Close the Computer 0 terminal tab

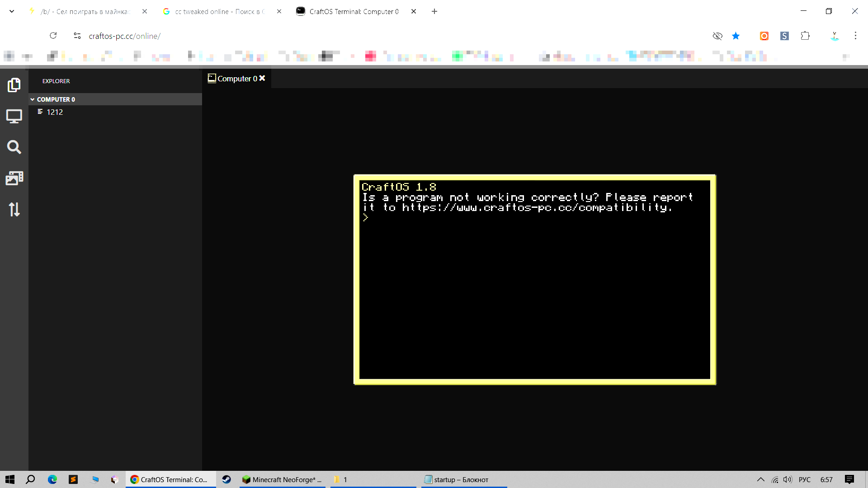[x=262, y=78]
